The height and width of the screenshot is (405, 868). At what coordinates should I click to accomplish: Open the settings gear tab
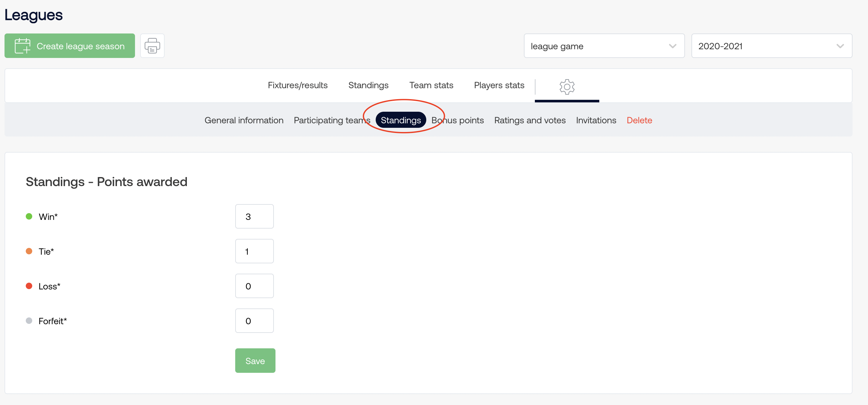tap(567, 87)
